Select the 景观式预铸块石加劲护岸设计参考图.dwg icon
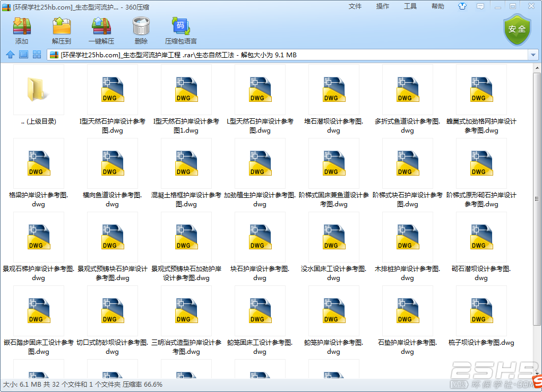 click(186, 237)
